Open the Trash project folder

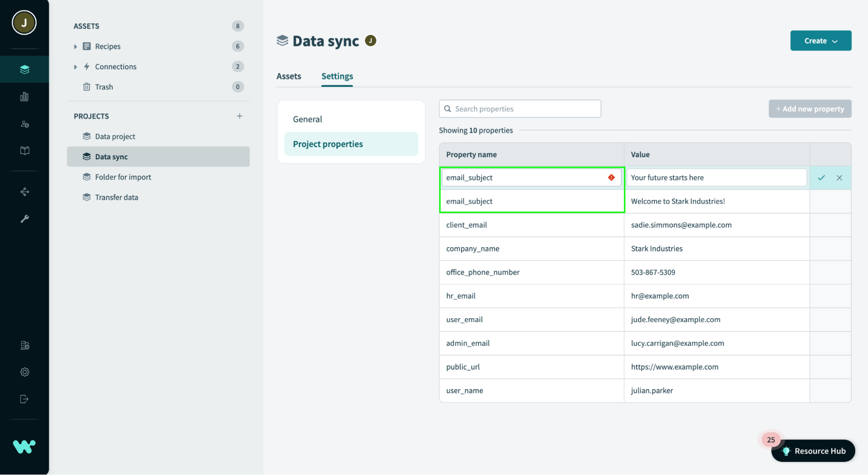[104, 86]
